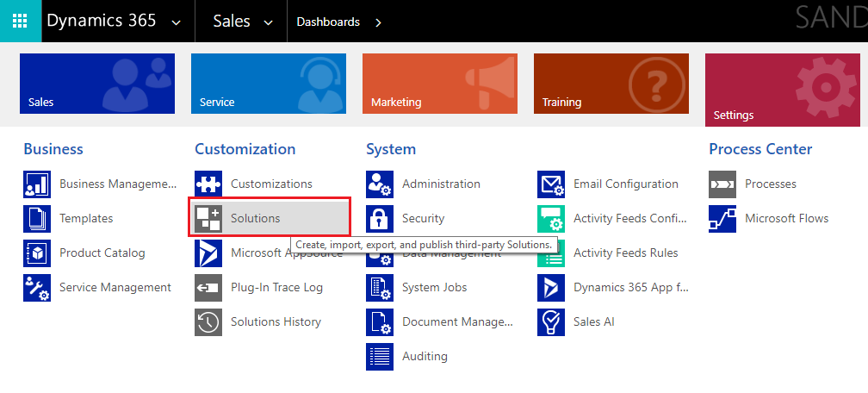Image resolution: width=868 pixels, height=393 pixels.
Task: Open the Settings tile
Action: 782,90
